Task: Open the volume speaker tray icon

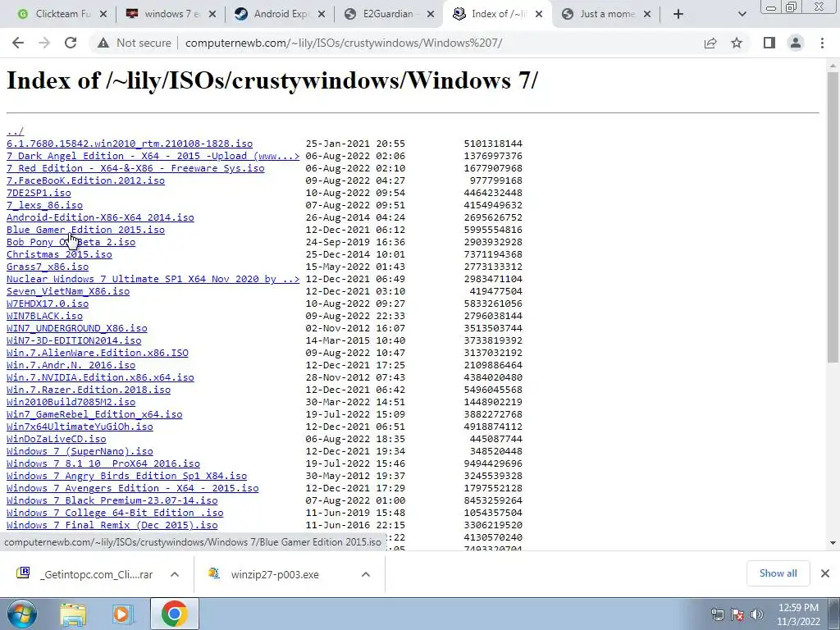Action: click(757, 614)
